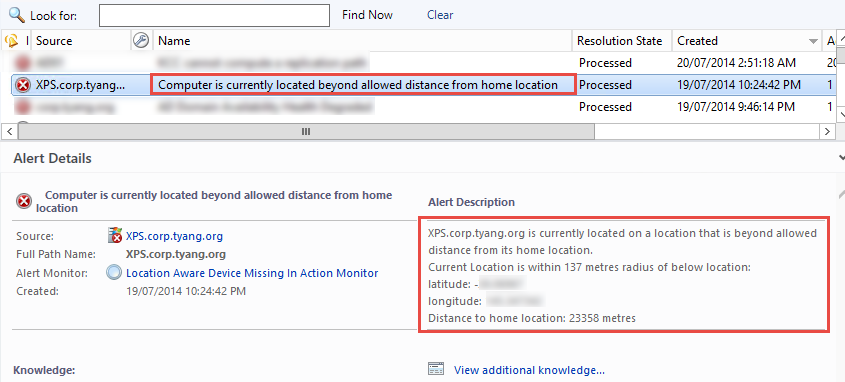The width and height of the screenshot is (845, 382).
Task: Sort alerts by the Source column header
Action: tap(54, 40)
